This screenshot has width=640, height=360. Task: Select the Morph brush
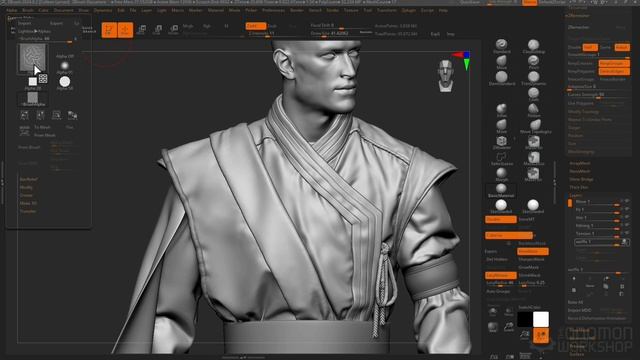pyautogui.click(x=502, y=174)
